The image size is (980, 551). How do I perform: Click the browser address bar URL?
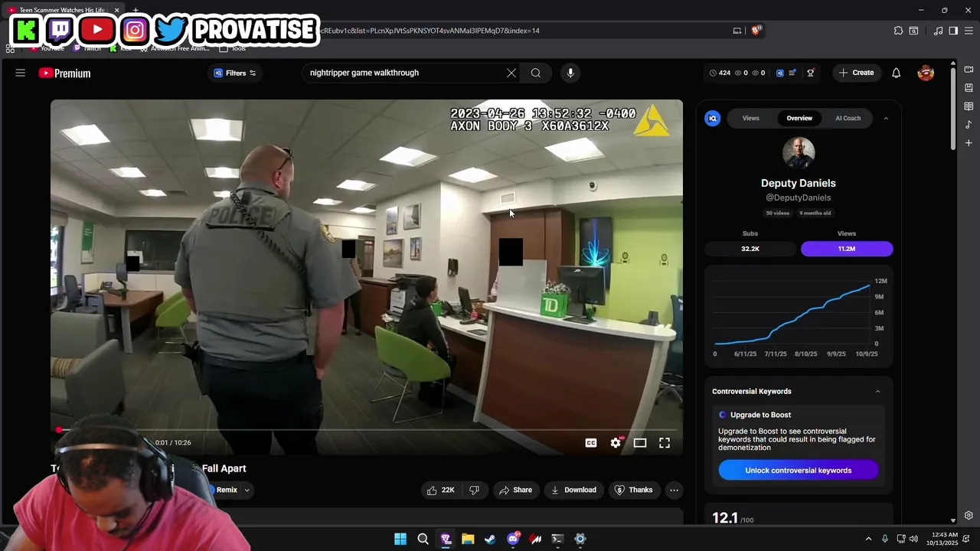pos(430,31)
